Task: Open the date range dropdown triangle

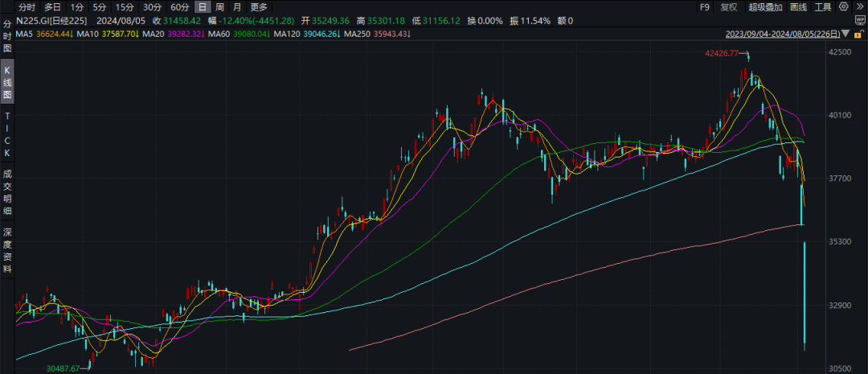Action: point(845,35)
